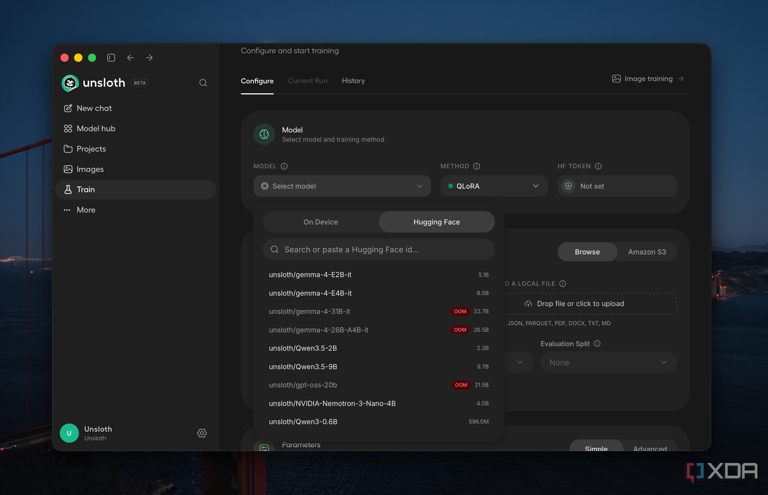Show info icon next to METHOD label
The width and height of the screenshot is (768, 495).
[x=477, y=166]
